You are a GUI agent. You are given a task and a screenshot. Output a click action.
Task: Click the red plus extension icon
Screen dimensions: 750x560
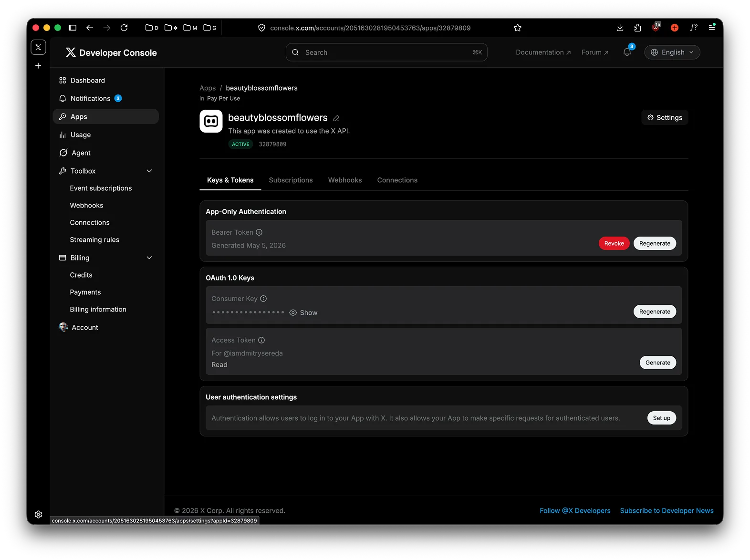(675, 28)
